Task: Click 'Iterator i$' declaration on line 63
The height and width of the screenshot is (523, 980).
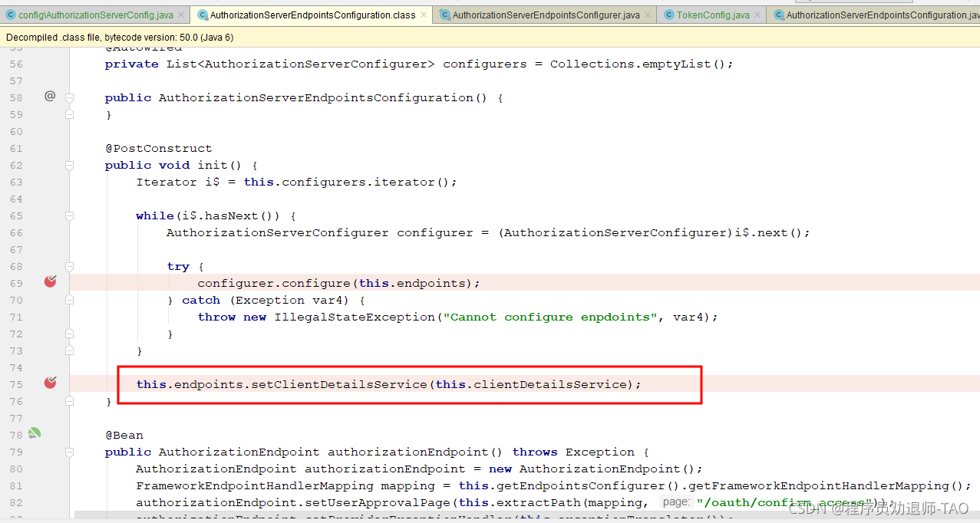Action: pyautogui.click(x=178, y=182)
